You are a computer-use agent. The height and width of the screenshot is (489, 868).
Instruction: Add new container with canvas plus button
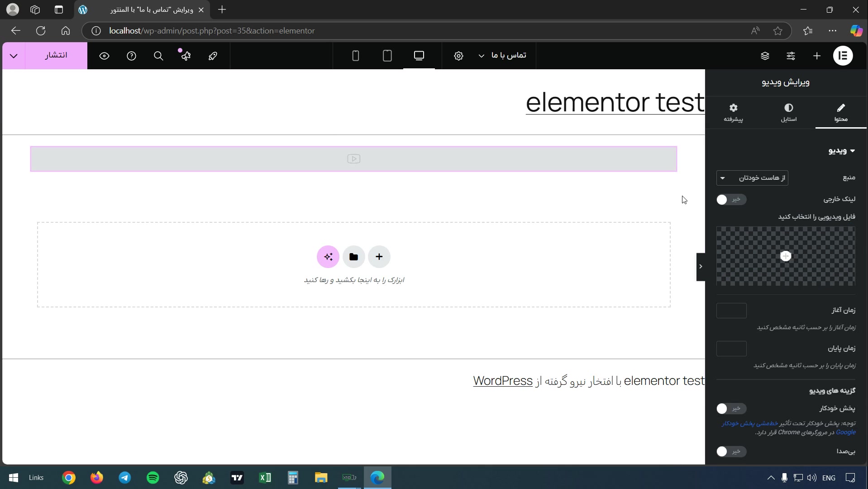pos(379,257)
